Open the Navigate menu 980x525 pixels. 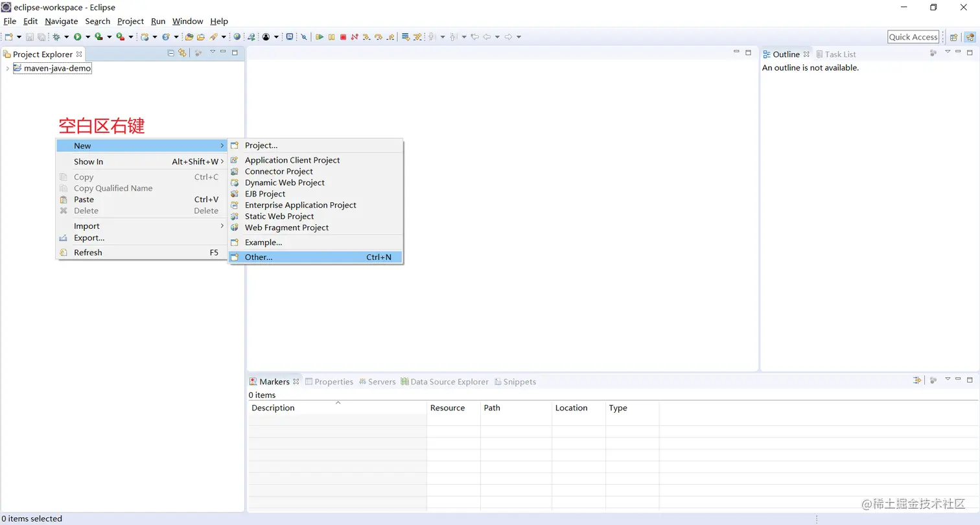[x=62, y=21]
